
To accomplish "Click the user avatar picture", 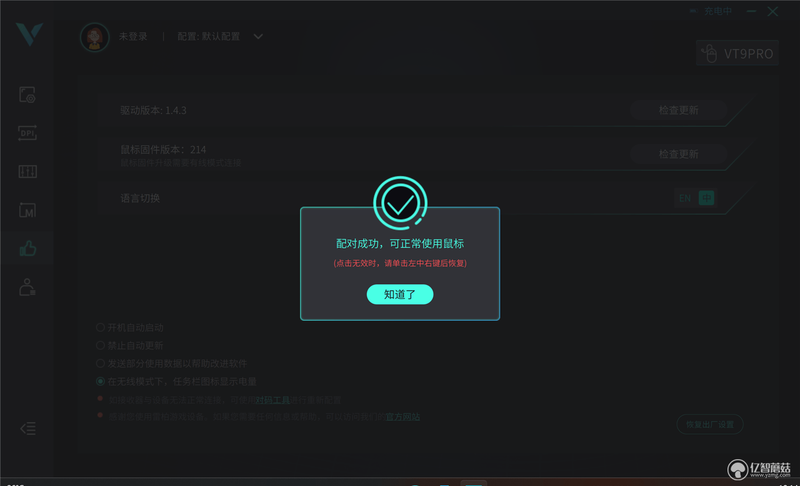I will [95, 37].
